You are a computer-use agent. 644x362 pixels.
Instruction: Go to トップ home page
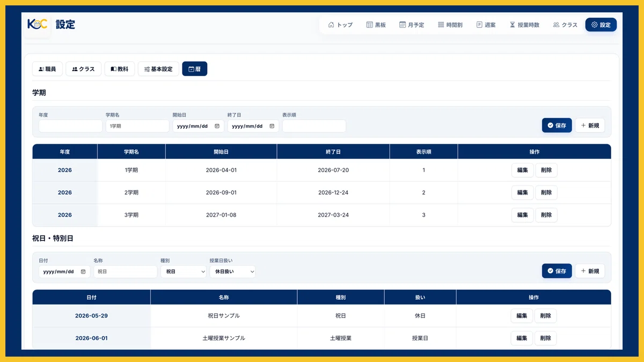coord(340,25)
